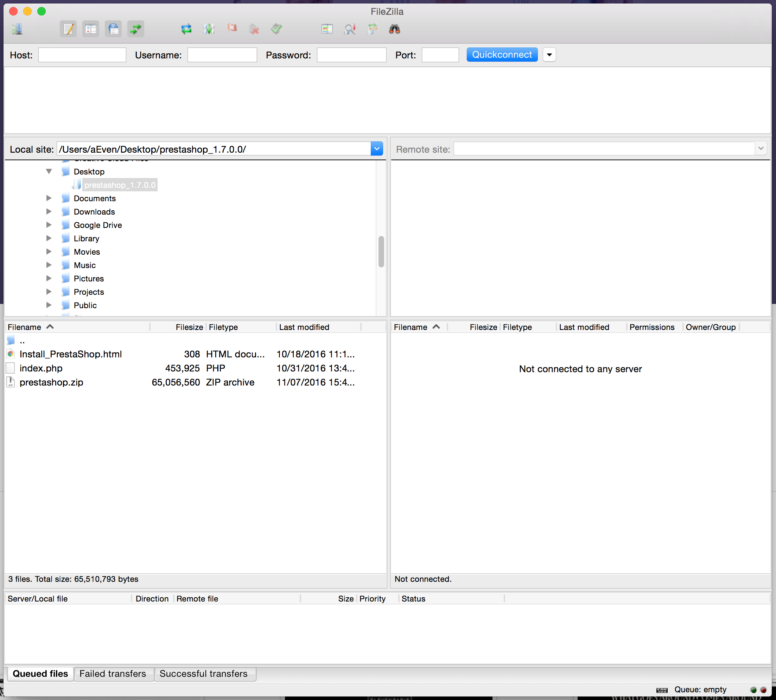The height and width of the screenshot is (700, 776).
Task: Click the process queue toolbar icon
Action: [209, 29]
